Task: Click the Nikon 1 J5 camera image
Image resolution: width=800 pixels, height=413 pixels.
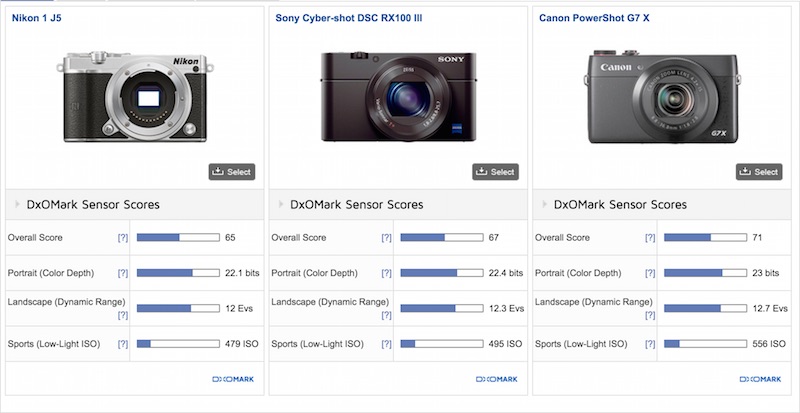Action: [x=135, y=96]
